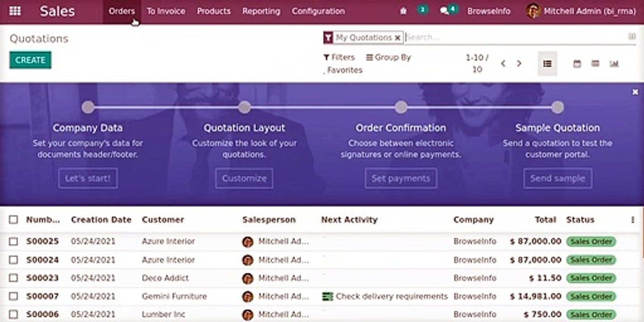The image size is (644, 322).
Task: Click Deco Addict customer cell
Action: click(x=165, y=278)
